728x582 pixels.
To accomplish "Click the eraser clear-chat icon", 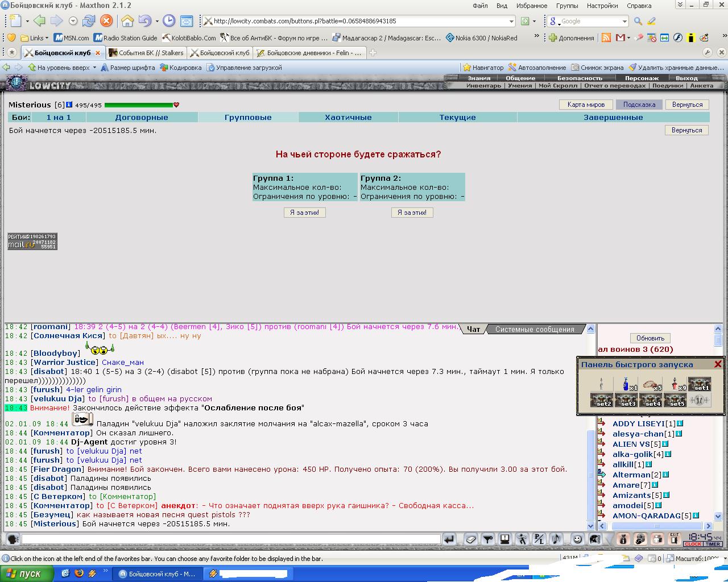I will tap(470, 539).
